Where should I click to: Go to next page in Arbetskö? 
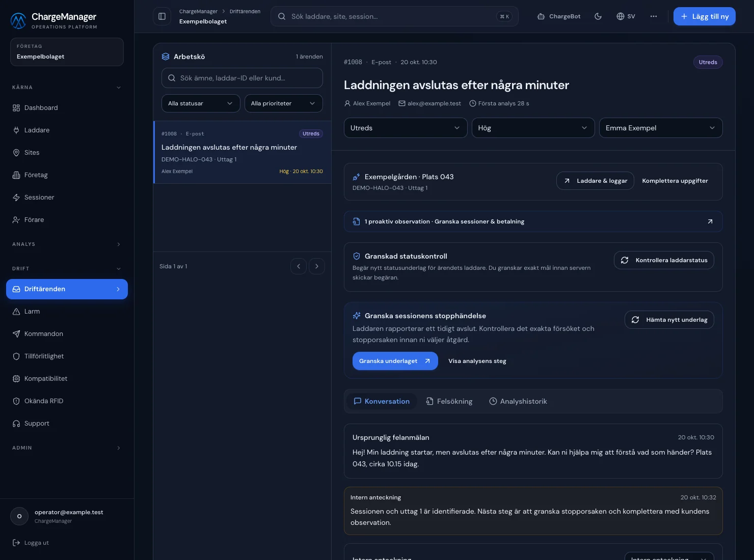pyautogui.click(x=317, y=266)
